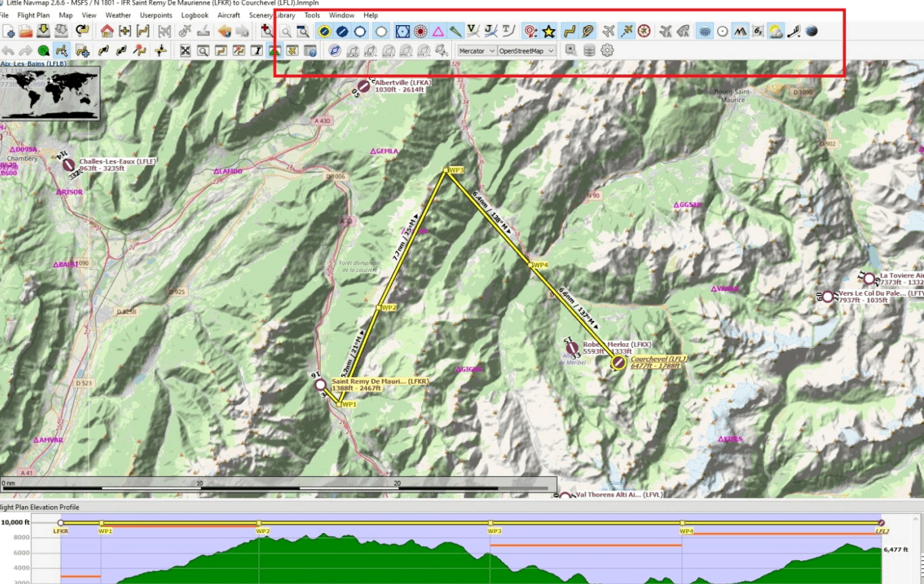Open the OpenStreetMap theme dropdown

click(526, 51)
